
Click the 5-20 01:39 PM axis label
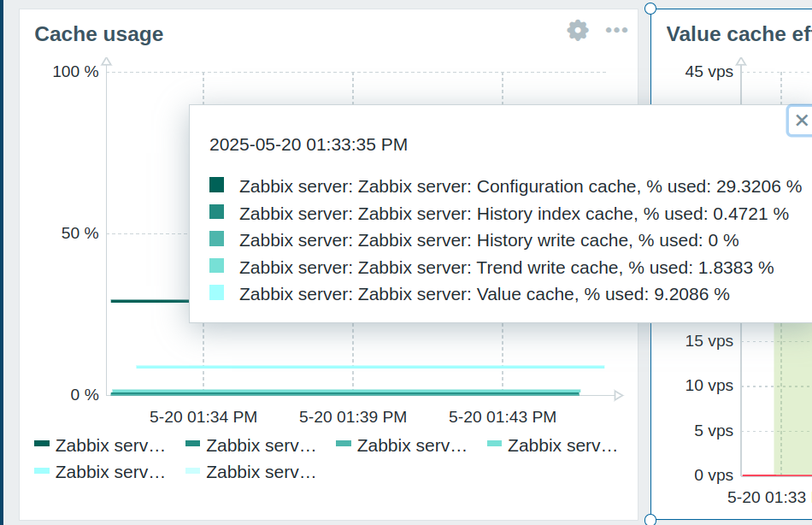coord(353,417)
